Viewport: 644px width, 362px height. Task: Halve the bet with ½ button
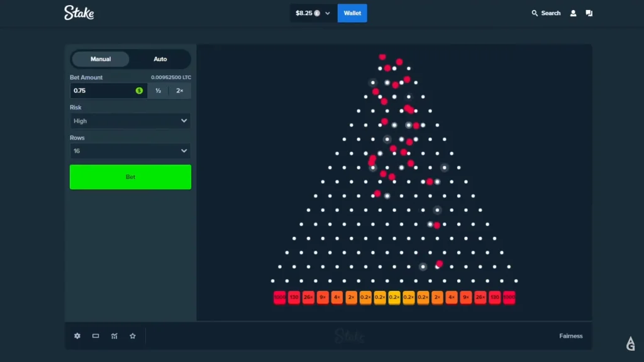158,90
